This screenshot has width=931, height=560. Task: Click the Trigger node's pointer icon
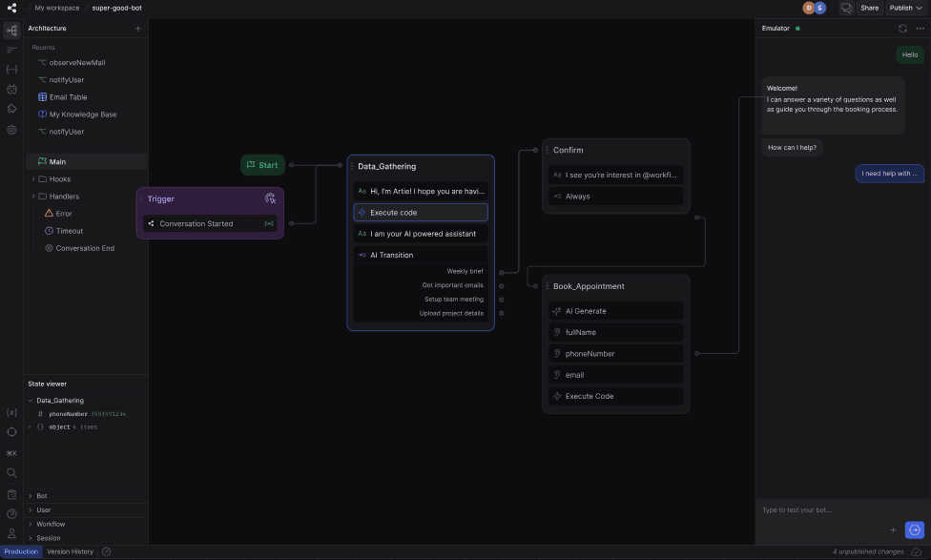tap(270, 198)
